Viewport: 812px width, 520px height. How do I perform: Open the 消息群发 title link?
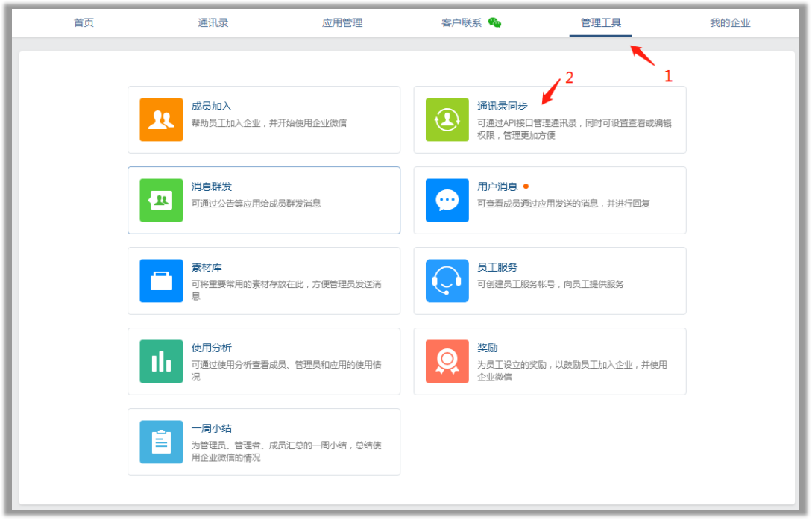(212, 187)
